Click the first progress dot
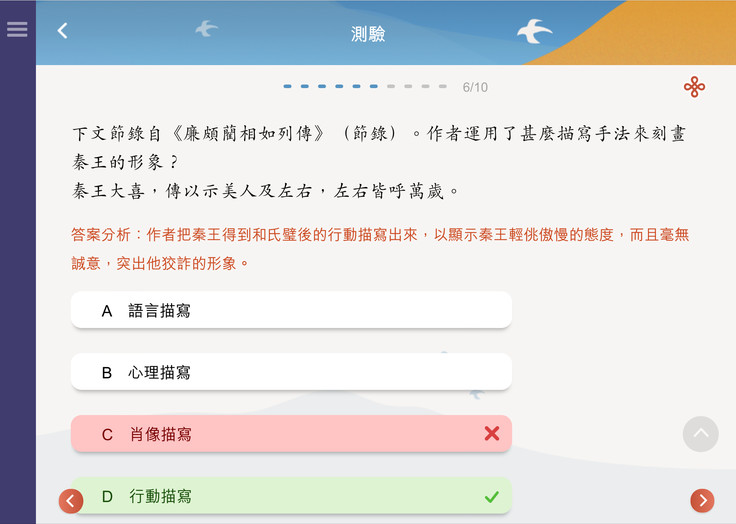Screen dimensions: 736x524 287,86
